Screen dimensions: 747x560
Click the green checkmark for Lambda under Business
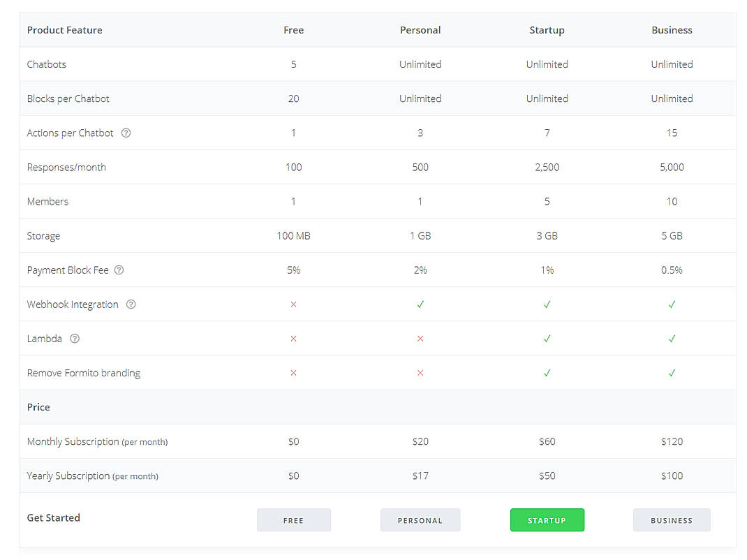pyautogui.click(x=672, y=339)
